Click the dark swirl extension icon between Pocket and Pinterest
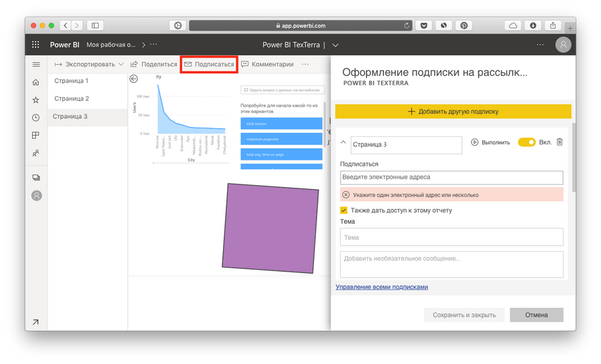The image size is (601, 364). [x=443, y=25]
